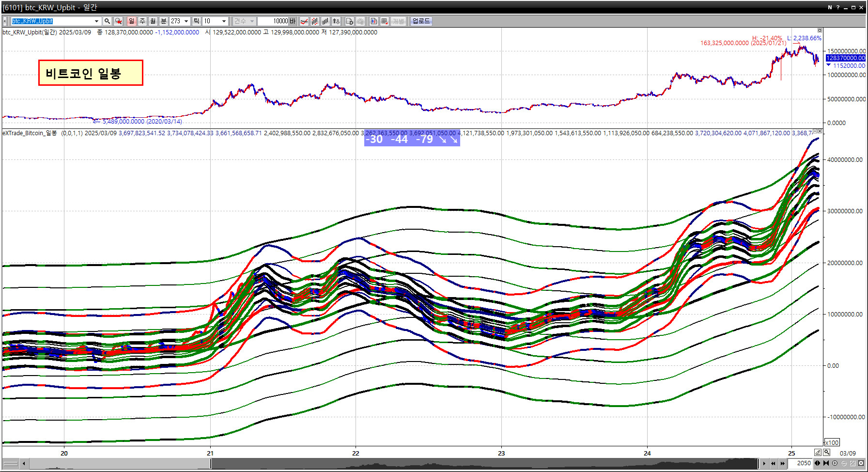Image resolution: width=868 pixels, height=472 pixels.
Task: Switch to monthly (월) chart period
Action: [153, 21]
